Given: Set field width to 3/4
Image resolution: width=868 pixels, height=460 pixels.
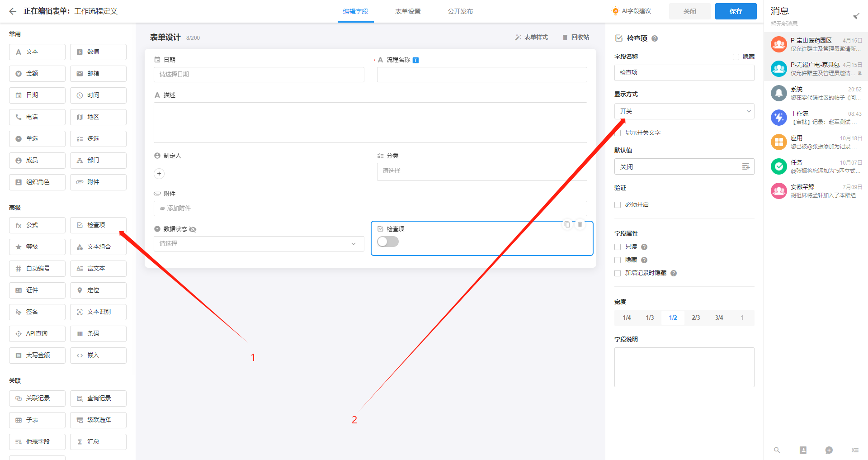Looking at the screenshot, I should (719, 318).
